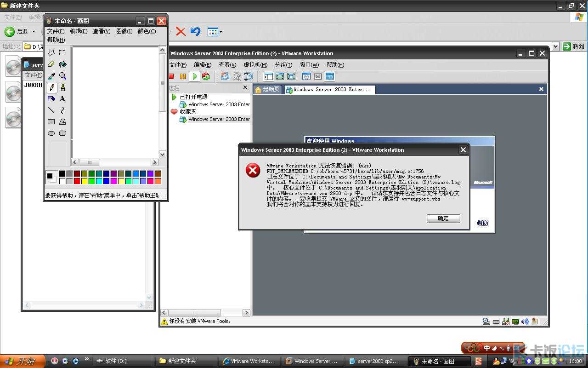Pick the yellow color swatch in Paint
The height and width of the screenshot is (368, 588).
pos(85,181)
